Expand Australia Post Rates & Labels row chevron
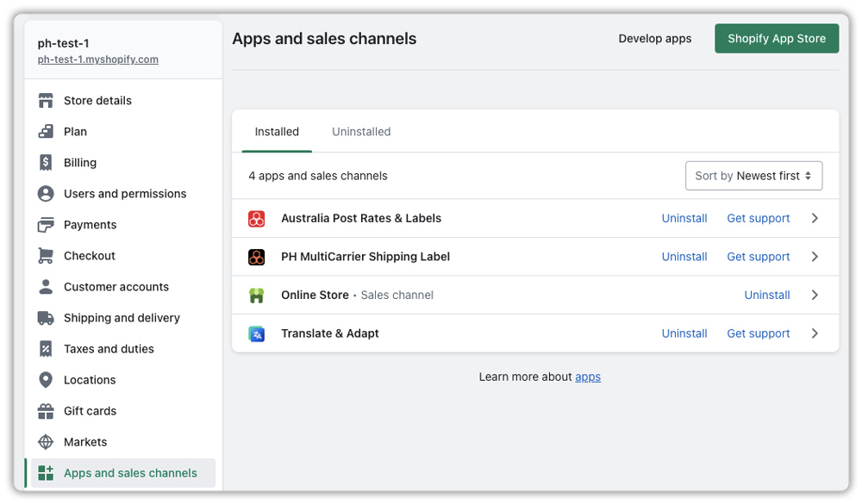862x504 pixels. [815, 218]
